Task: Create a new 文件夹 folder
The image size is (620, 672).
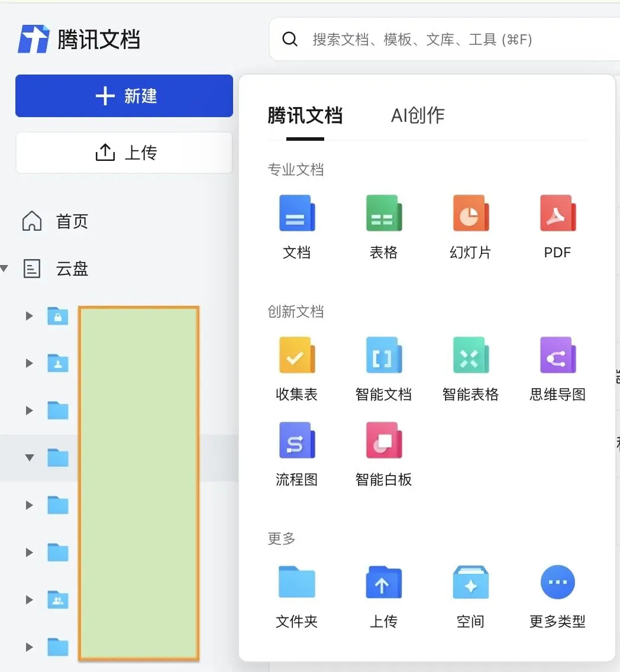Action: coord(297,596)
